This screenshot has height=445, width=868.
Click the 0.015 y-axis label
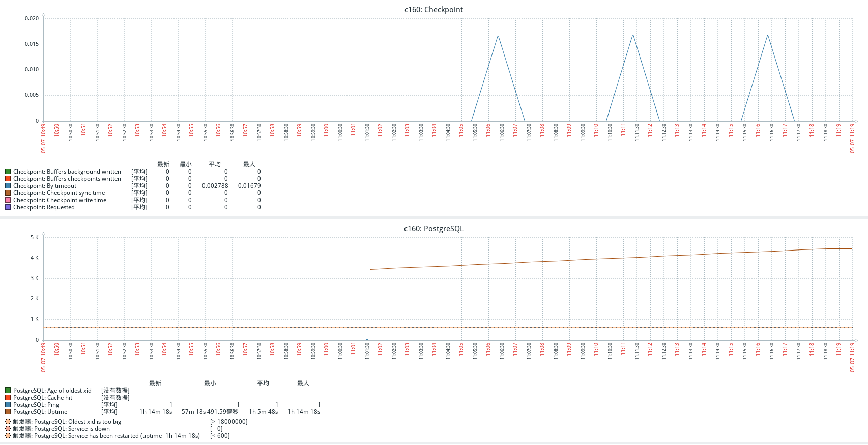pyautogui.click(x=32, y=44)
